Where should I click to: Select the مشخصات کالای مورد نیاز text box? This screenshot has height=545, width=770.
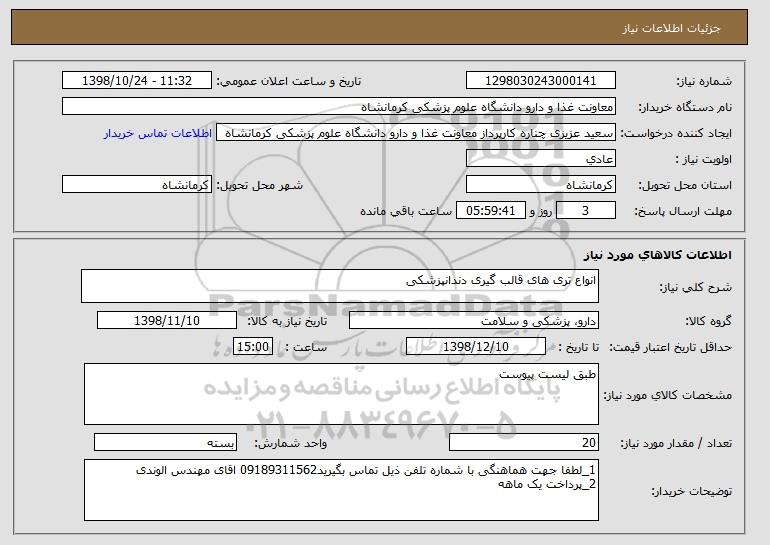click(341, 394)
